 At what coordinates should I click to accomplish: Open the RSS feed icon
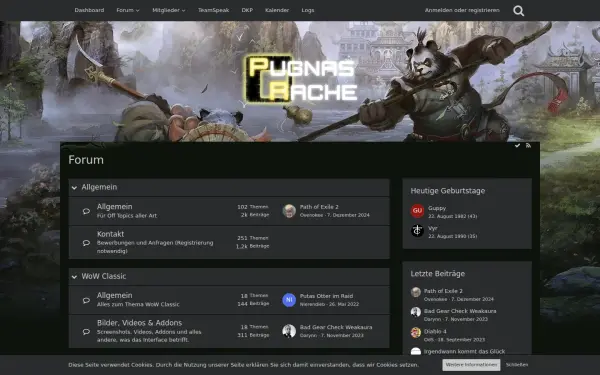click(528, 145)
